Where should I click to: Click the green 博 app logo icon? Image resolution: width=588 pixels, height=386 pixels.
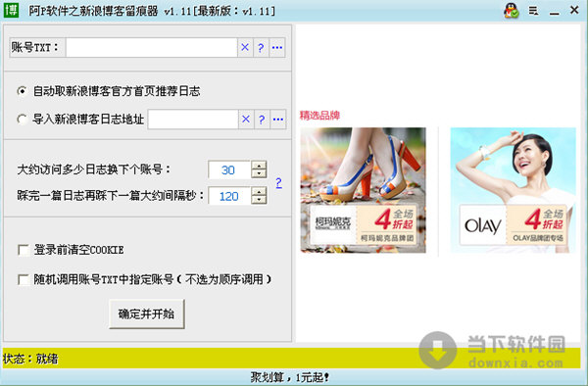11,10
